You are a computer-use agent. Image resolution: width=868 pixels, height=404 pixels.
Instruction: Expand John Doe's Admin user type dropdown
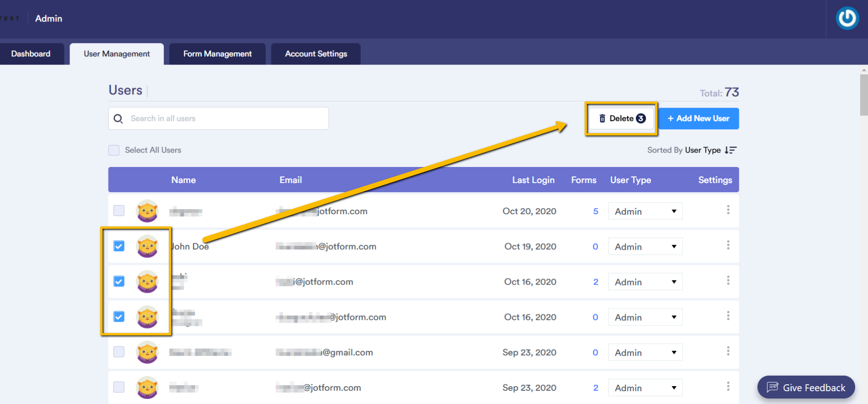click(645, 247)
